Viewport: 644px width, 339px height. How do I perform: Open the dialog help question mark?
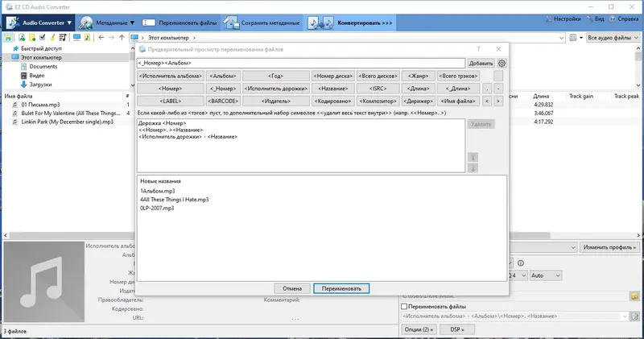[478, 49]
